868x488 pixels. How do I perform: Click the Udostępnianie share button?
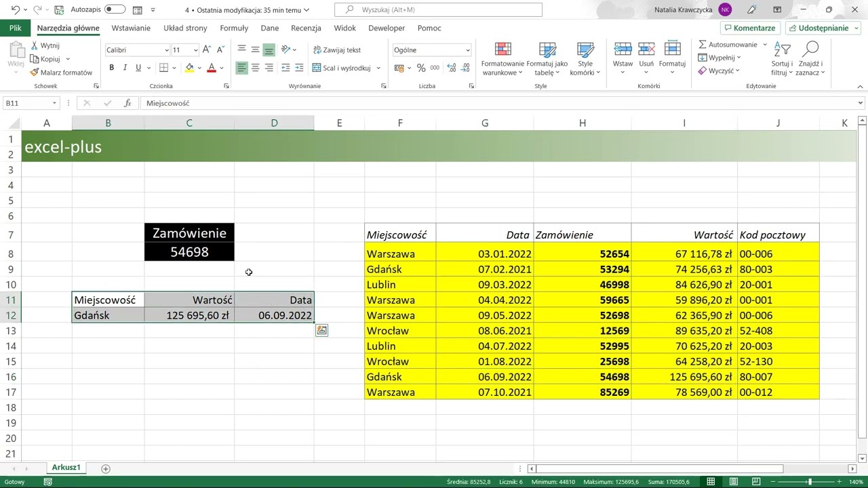823,28
